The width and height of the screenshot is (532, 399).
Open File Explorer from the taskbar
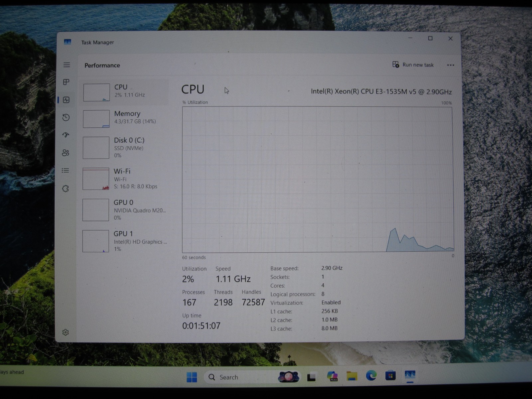(352, 376)
